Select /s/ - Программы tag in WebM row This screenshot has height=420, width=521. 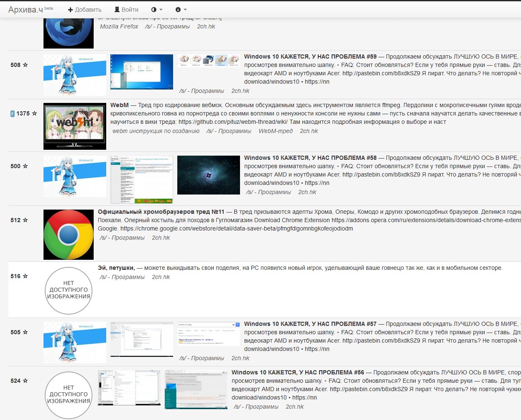coord(229,131)
